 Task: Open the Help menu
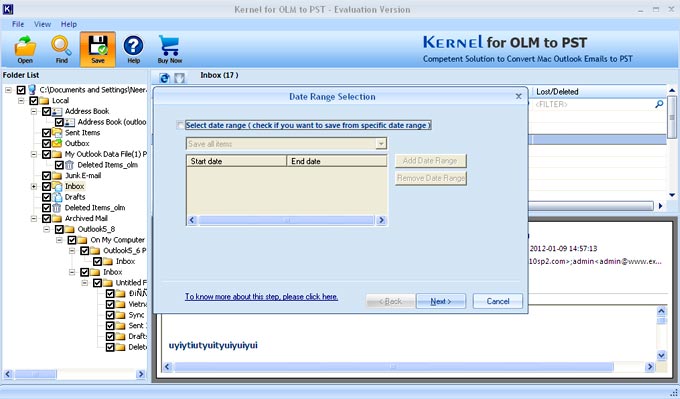click(x=69, y=24)
